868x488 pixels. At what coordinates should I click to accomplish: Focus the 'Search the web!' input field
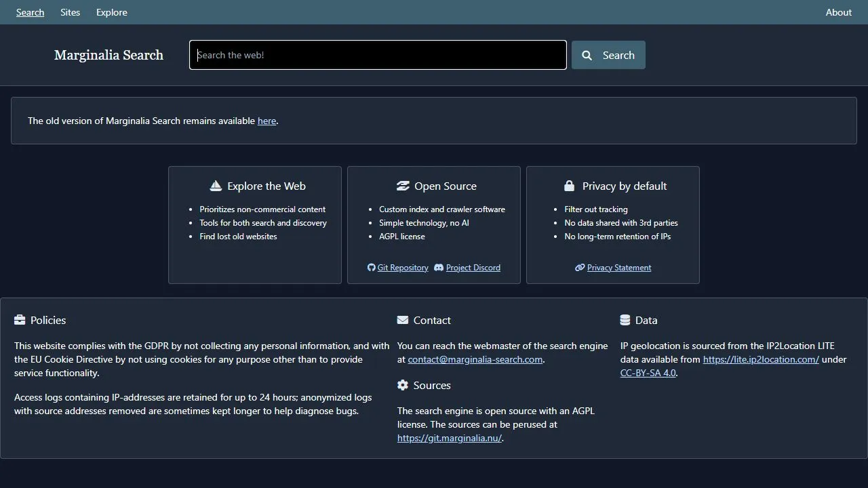click(378, 55)
